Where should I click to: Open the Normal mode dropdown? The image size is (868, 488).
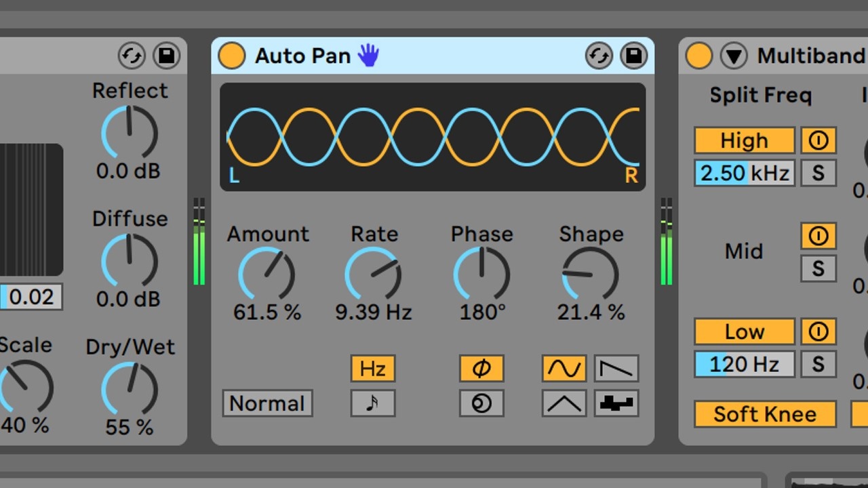click(267, 403)
